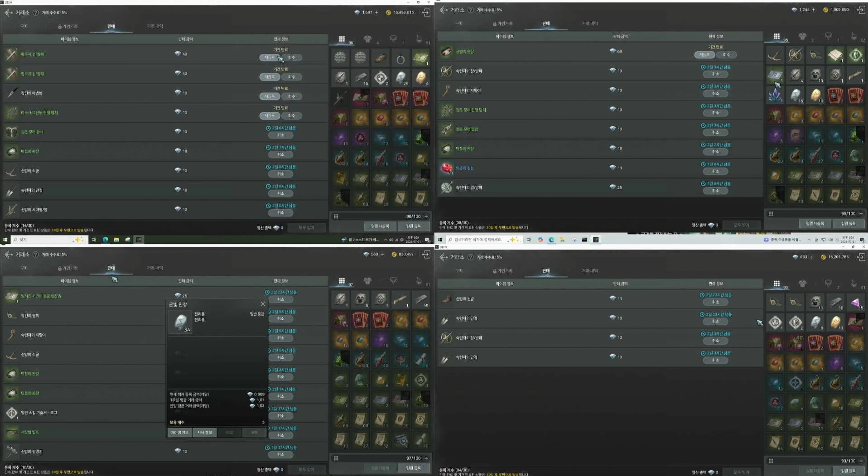The image size is (868, 476).
Task: Click 일괄 재등록 button in top-left window
Action: pyautogui.click(x=380, y=226)
